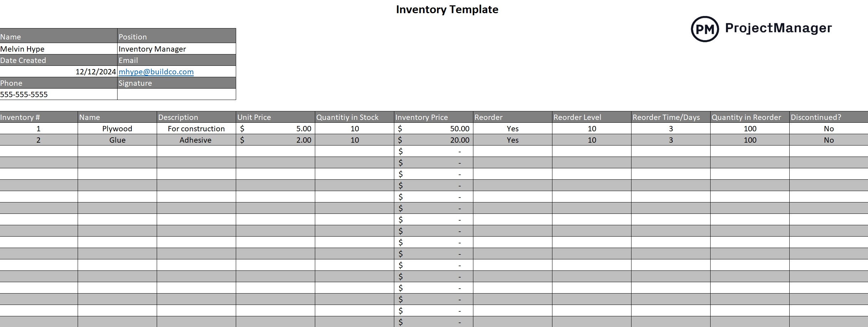Select the 555-555-5555 phone cell

click(x=58, y=94)
